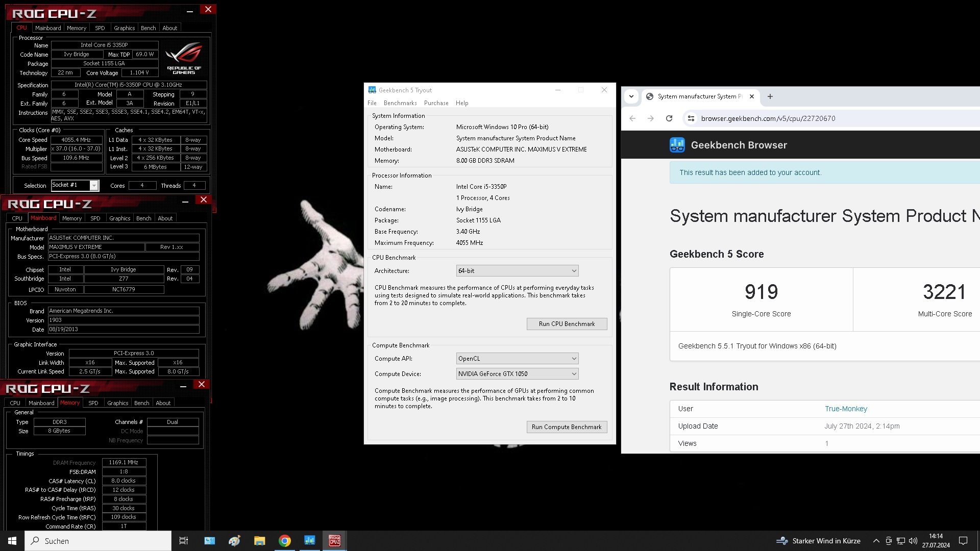This screenshot has width=980, height=551.
Task: Open network status in system tray
Action: click(901, 541)
